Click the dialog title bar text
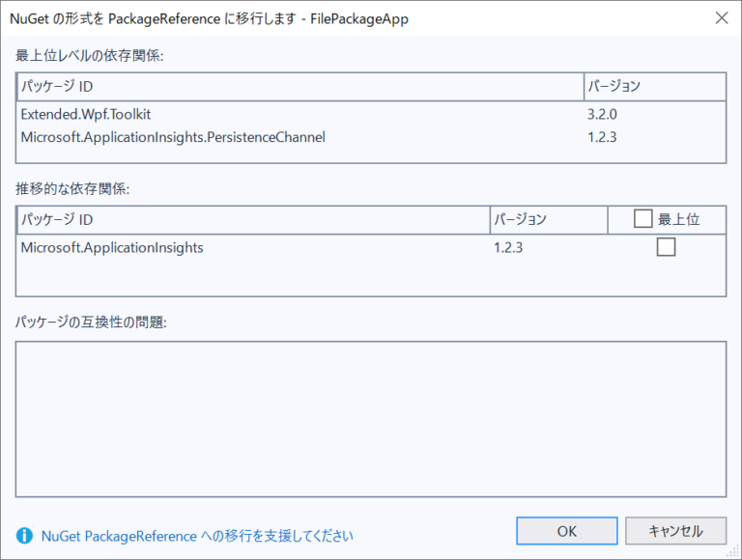This screenshot has height=560, width=742. pos(209,19)
